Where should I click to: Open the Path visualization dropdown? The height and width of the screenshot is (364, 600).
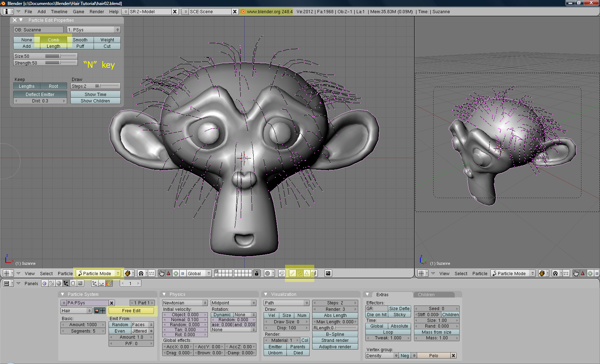tap(286, 303)
